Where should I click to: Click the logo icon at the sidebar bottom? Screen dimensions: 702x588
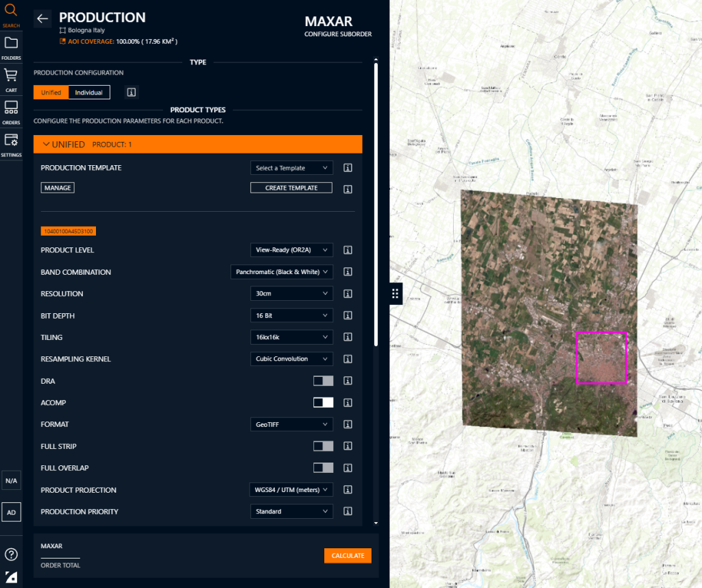pyautogui.click(x=11, y=577)
